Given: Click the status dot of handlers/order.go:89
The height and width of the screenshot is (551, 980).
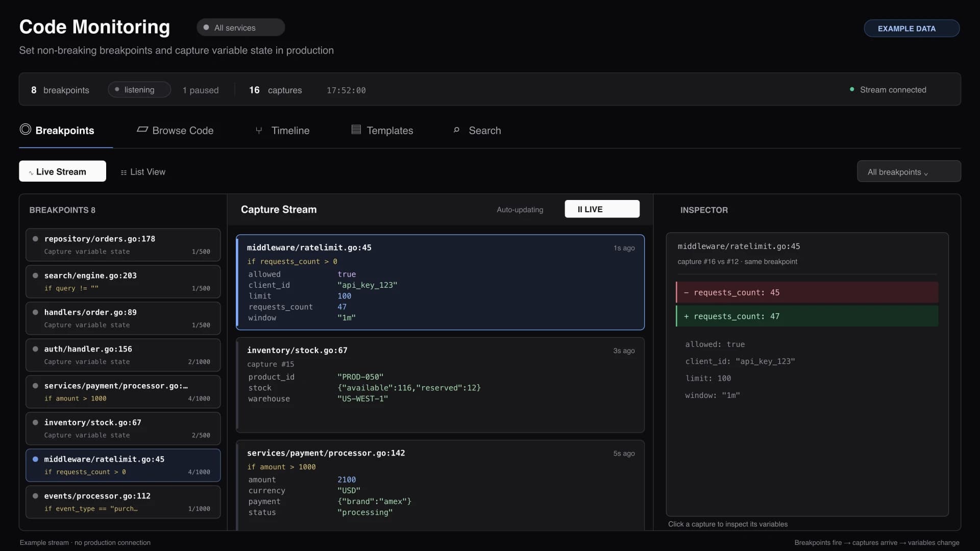Looking at the screenshot, I should pyautogui.click(x=35, y=312).
